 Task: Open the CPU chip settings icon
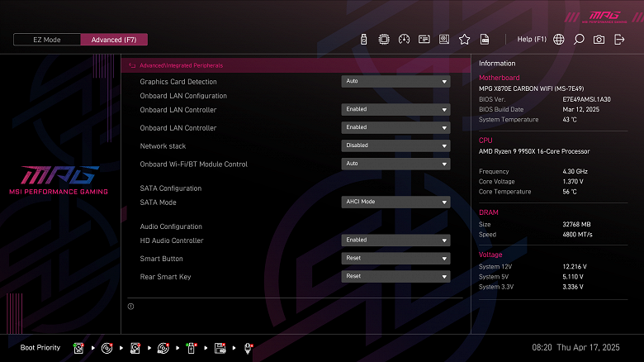coord(384,40)
